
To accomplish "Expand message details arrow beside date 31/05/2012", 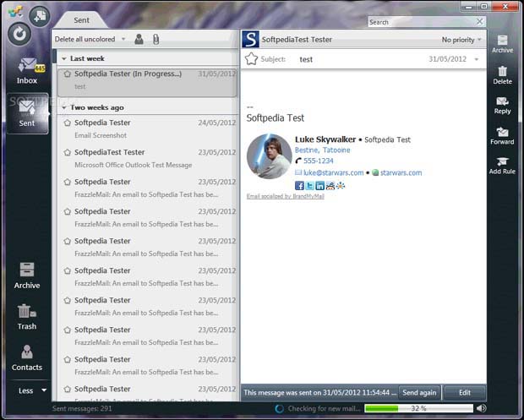I will pyautogui.click(x=477, y=59).
